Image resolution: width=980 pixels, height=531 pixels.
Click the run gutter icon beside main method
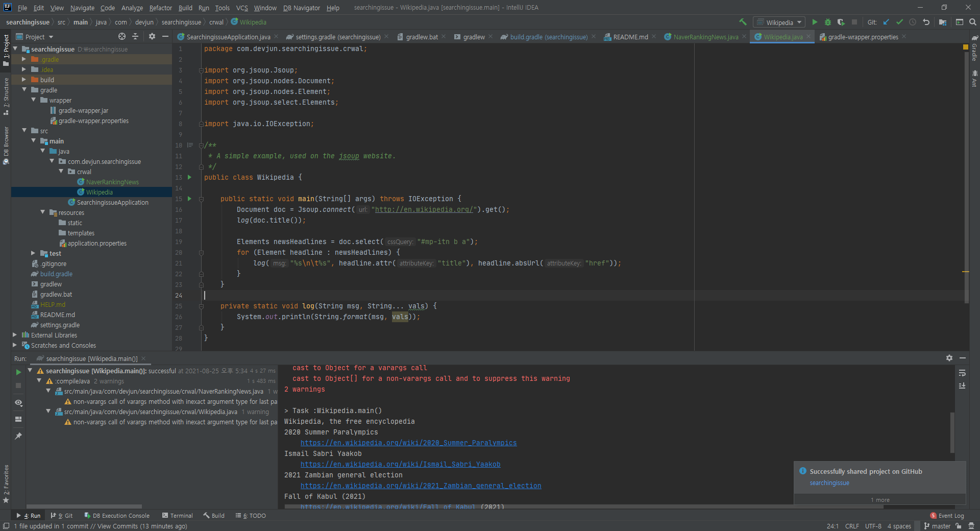pyautogui.click(x=189, y=199)
